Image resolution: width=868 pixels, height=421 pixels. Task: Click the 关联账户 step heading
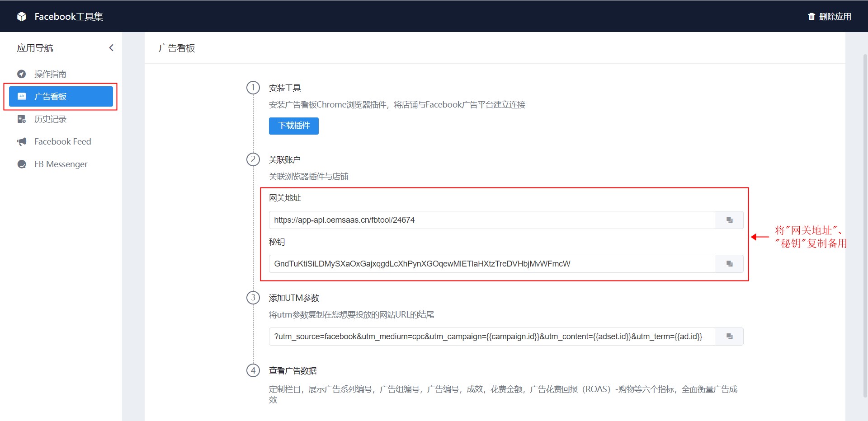[285, 160]
